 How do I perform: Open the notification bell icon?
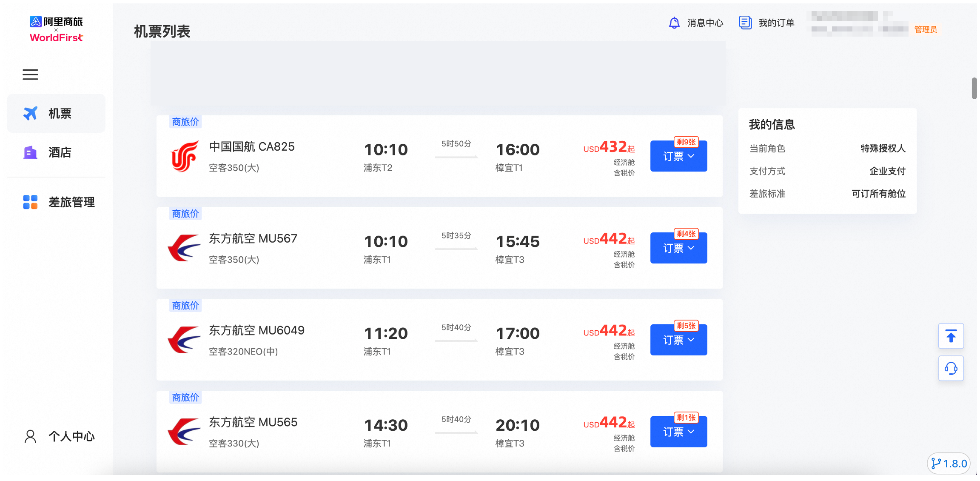tap(674, 23)
